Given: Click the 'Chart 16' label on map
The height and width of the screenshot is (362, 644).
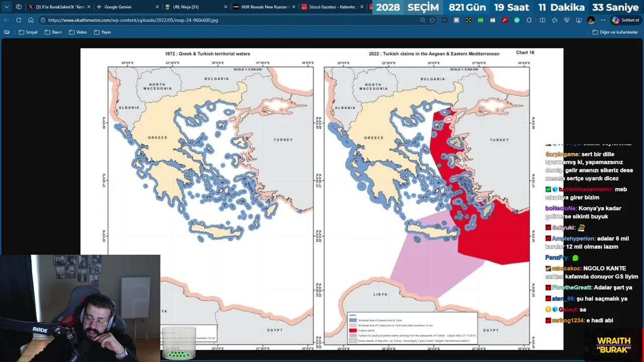Looking at the screenshot, I should (x=525, y=52).
